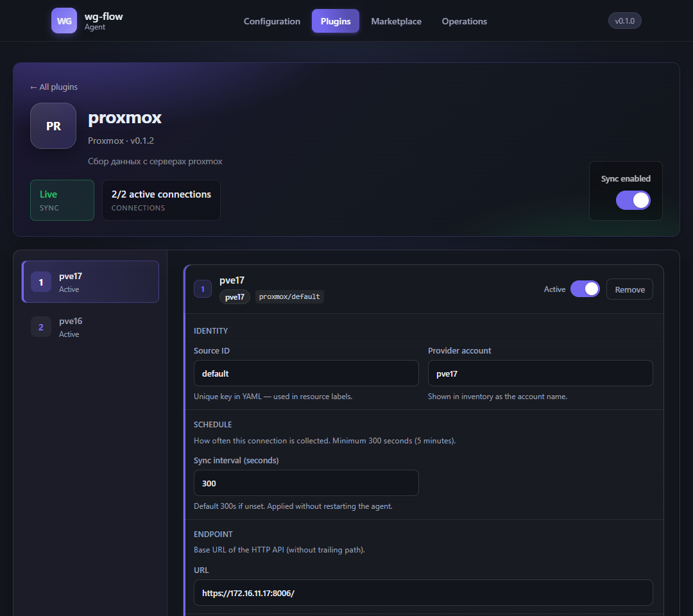This screenshot has width=693, height=616.
Task: Disable the Sync enabled toggle
Action: [x=633, y=200]
